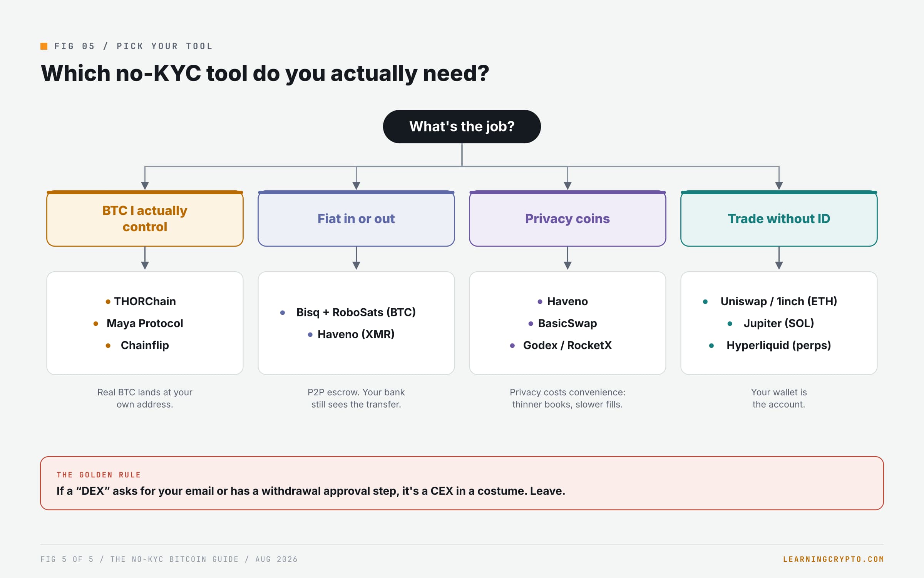Screen dimensions: 924x578
Task: Click the teal bullet before Uniswap / 1inch
Action: (x=705, y=302)
